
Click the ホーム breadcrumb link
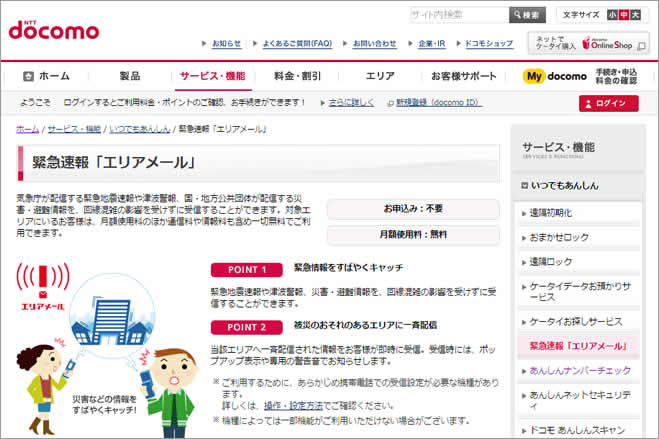pos(27,129)
